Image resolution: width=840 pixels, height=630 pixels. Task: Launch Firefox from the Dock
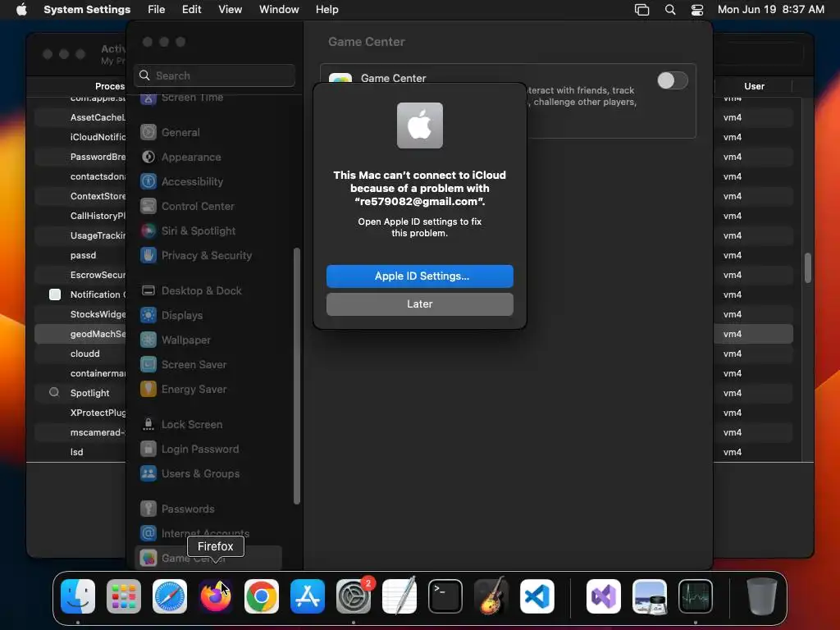click(216, 596)
